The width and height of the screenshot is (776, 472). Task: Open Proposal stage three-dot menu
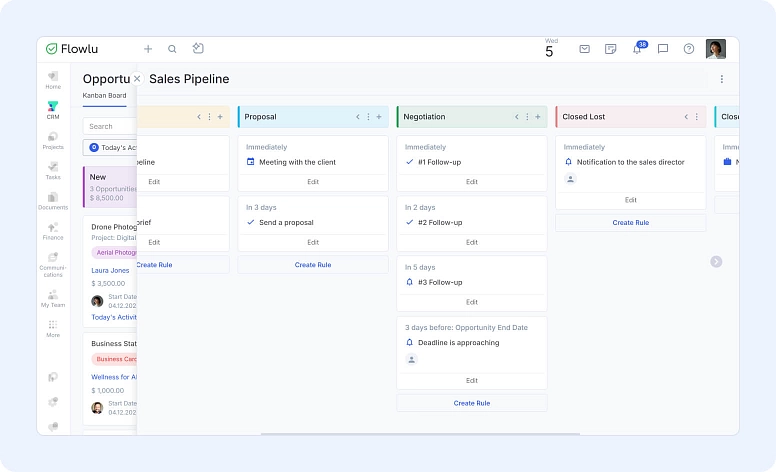368,117
